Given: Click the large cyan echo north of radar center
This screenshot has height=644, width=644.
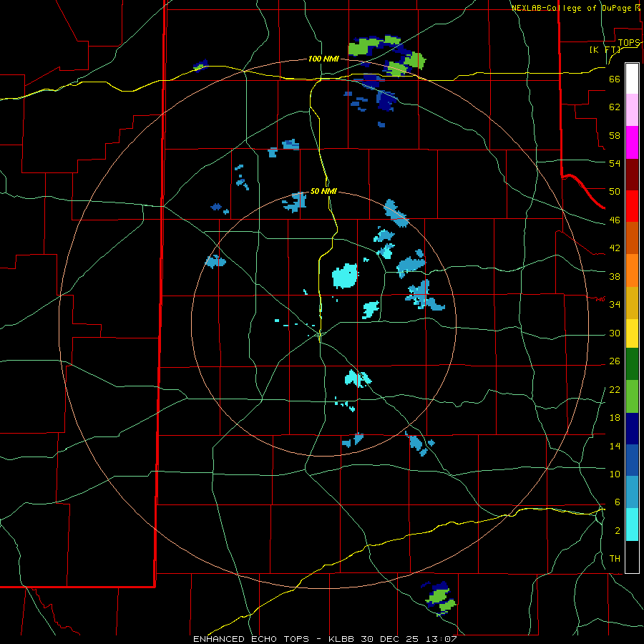Looking at the screenshot, I should (x=345, y=275).
